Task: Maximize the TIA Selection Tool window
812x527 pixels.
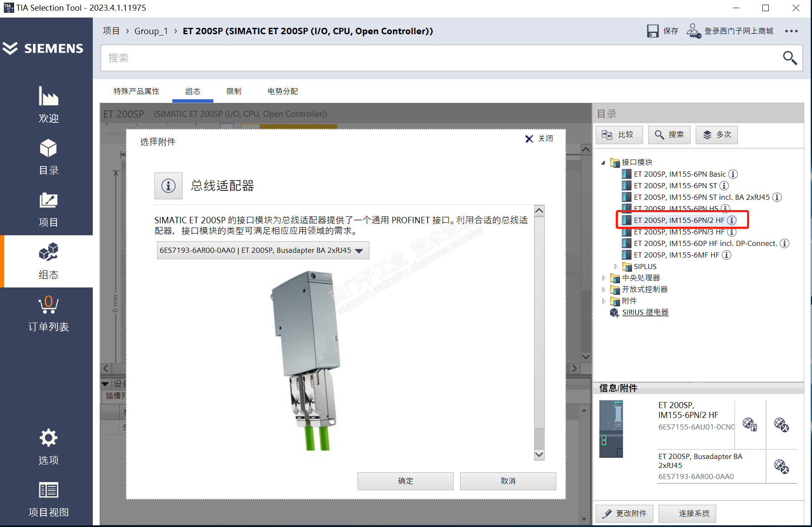Action: pyautogui.click(x=765, y=8)
